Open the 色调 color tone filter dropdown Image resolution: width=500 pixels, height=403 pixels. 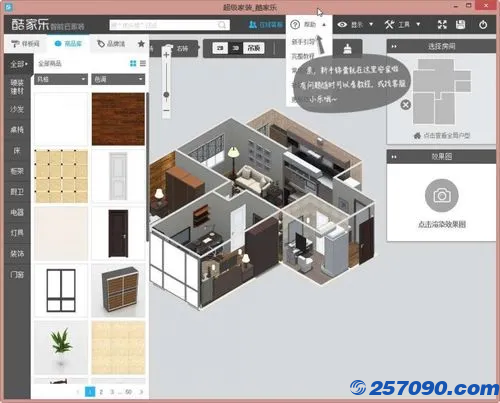(118, 79)
